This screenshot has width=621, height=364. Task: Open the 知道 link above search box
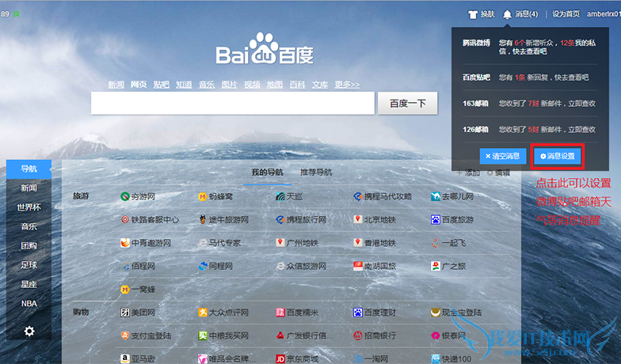184,84
